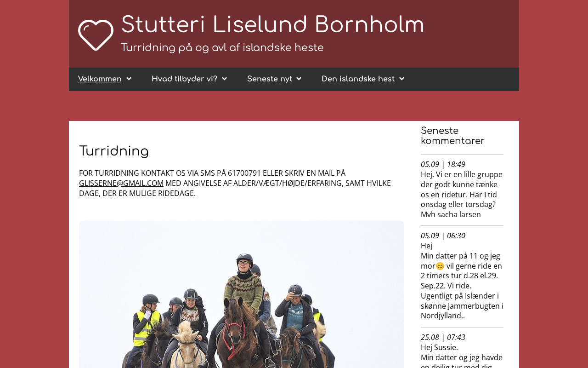Click the Turridning page heading
Screen dimensions: 588x368
pos(114,151)
